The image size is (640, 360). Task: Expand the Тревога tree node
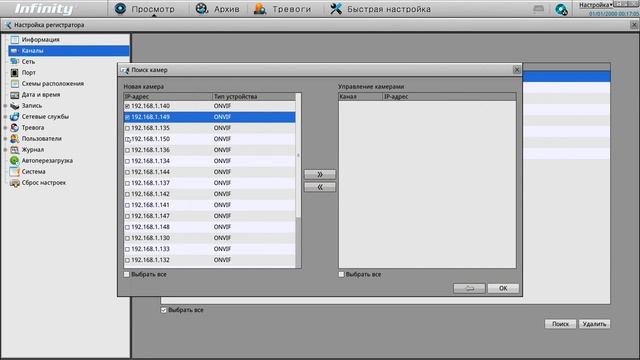click(5, 128)
